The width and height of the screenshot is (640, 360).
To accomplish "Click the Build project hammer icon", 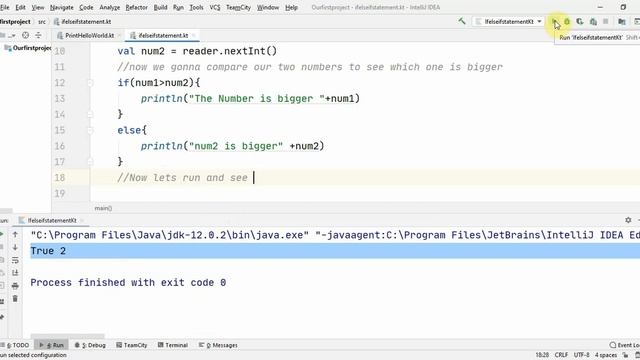I will tap(462, 21).
